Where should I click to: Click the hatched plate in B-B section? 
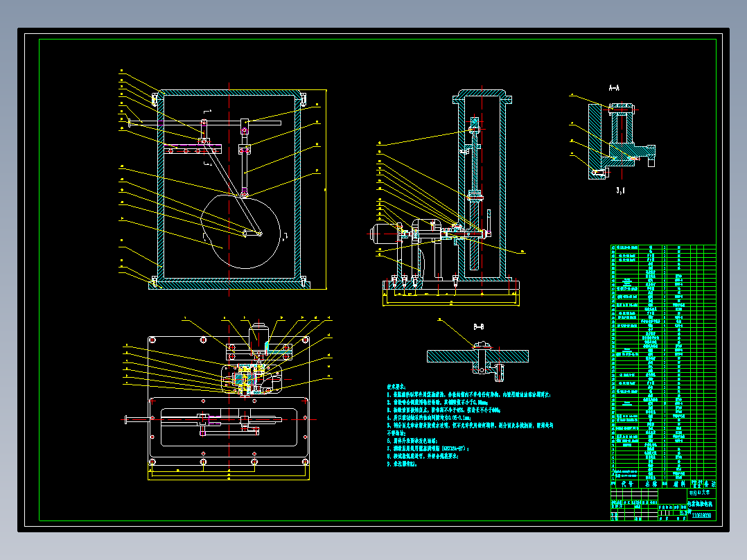pos(477,356)
